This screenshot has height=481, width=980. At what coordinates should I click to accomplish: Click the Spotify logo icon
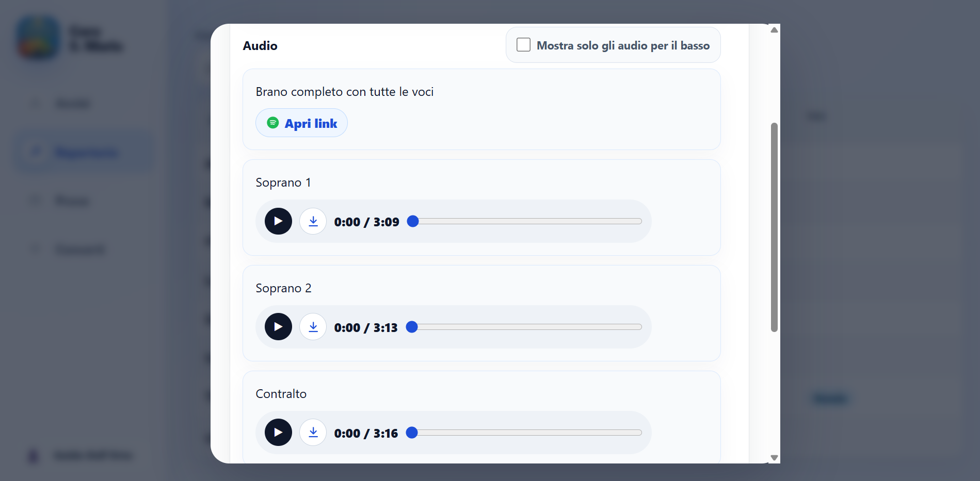(x=272, y=123)
